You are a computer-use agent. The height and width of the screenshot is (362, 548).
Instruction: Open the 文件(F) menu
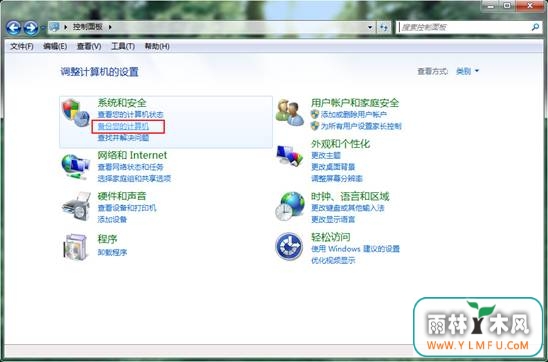pos(22,46)
